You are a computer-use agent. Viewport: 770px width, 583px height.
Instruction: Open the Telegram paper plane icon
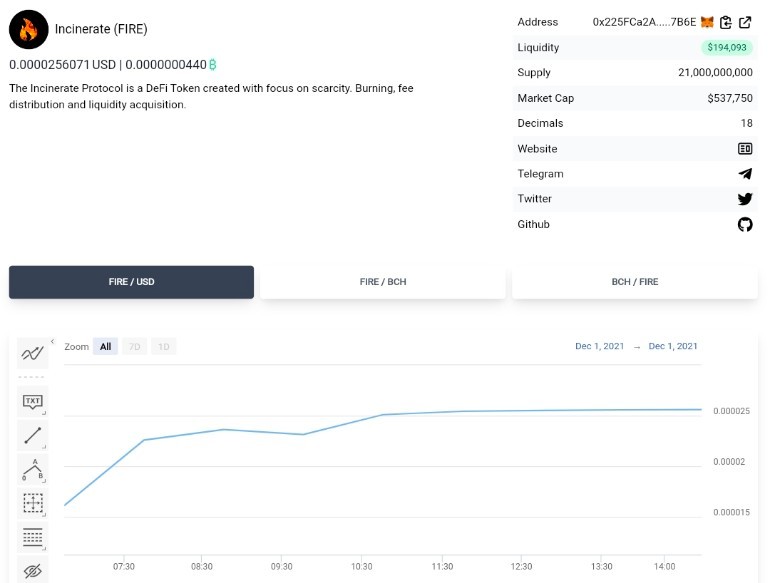pos(745,173)
